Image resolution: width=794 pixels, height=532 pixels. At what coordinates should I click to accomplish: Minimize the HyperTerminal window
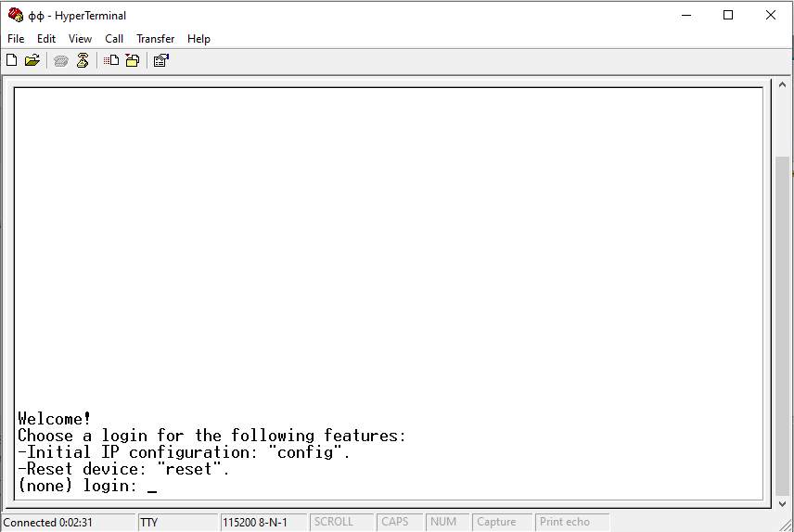coord(686,15)
